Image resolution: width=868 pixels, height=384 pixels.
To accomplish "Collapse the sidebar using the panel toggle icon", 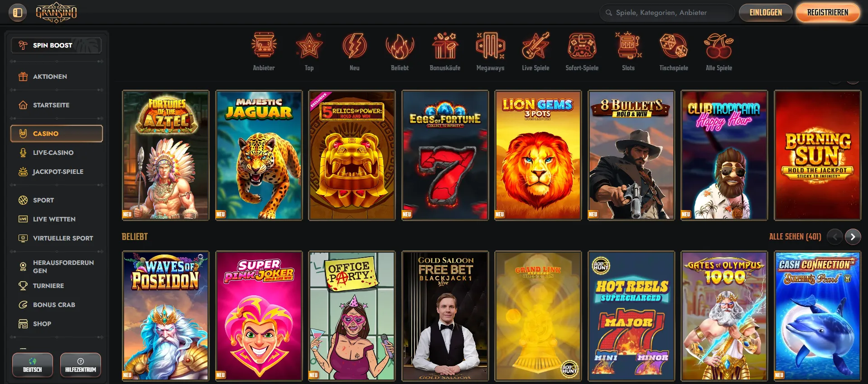I will tap(18, 13).
